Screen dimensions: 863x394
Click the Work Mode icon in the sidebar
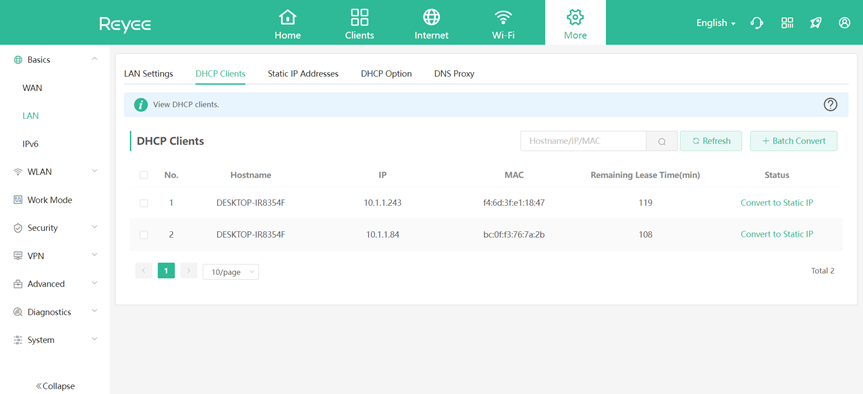coord(18,200)
